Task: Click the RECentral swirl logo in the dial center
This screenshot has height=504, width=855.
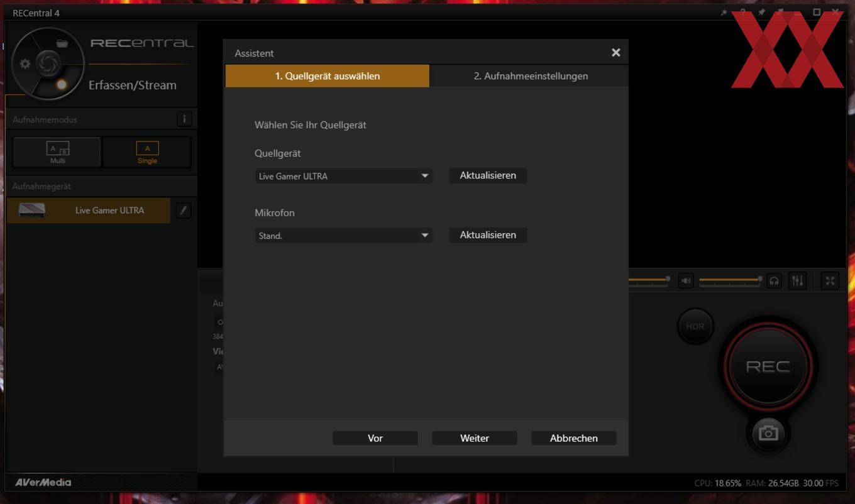Action: (x=48, y=63)
